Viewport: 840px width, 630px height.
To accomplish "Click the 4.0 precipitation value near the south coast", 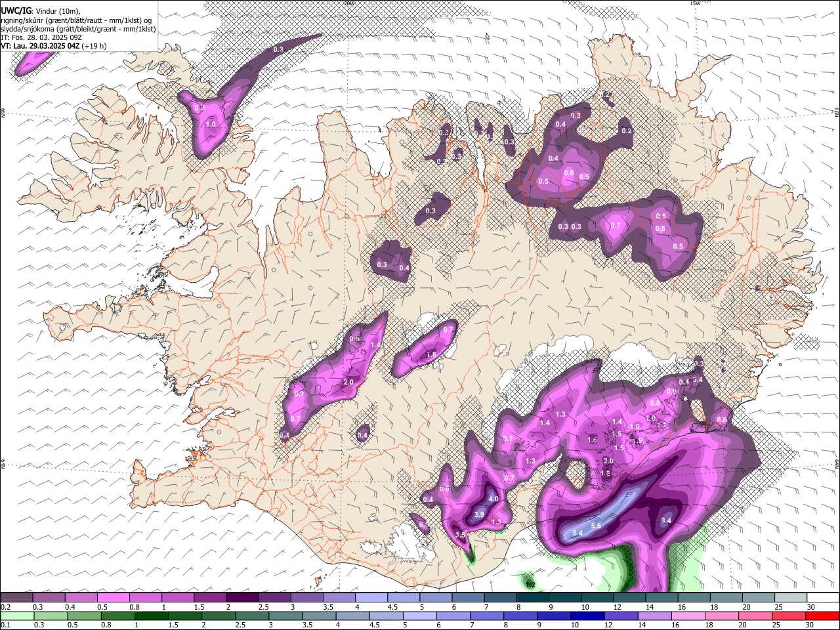I will [x=493, y=499].
